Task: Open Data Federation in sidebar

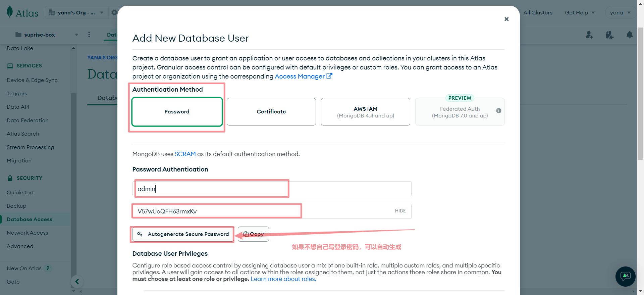Action: (28, 120)
